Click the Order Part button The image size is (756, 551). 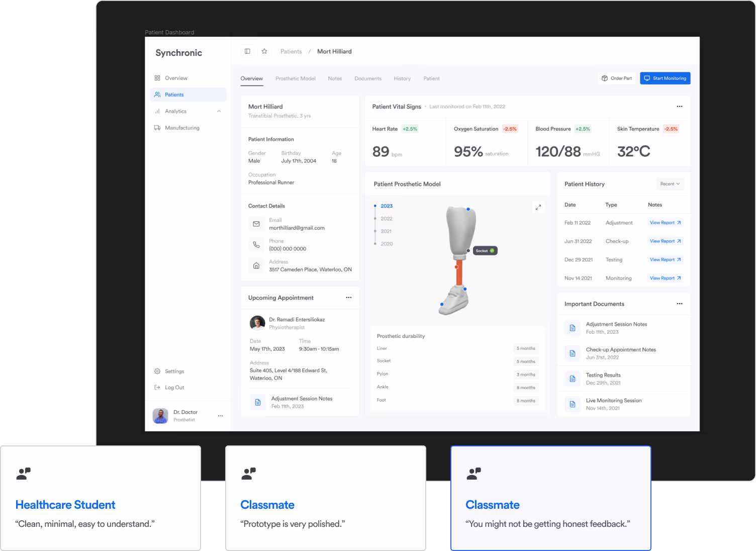(x=617, y=78)
